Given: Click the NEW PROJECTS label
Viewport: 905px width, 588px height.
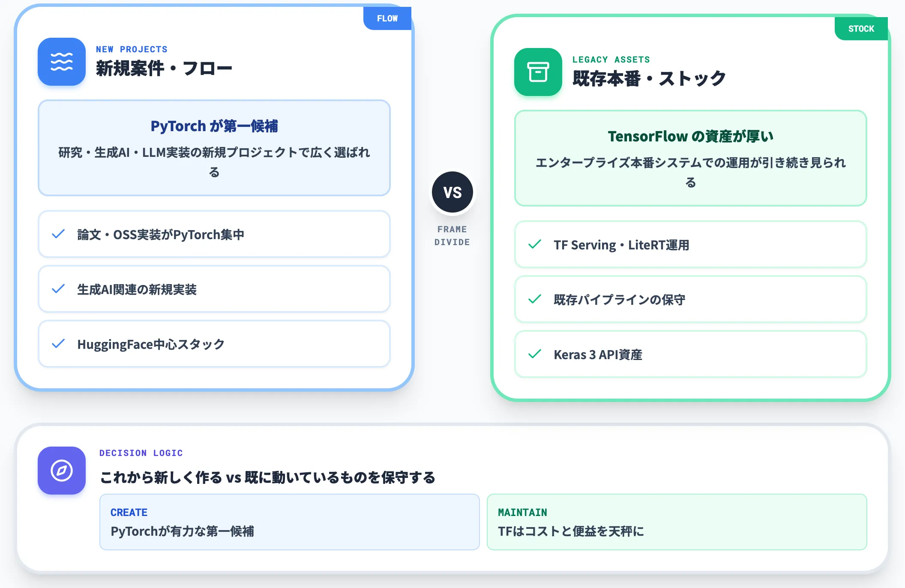Looking at the screenshot, I should (x=132, y=49).
